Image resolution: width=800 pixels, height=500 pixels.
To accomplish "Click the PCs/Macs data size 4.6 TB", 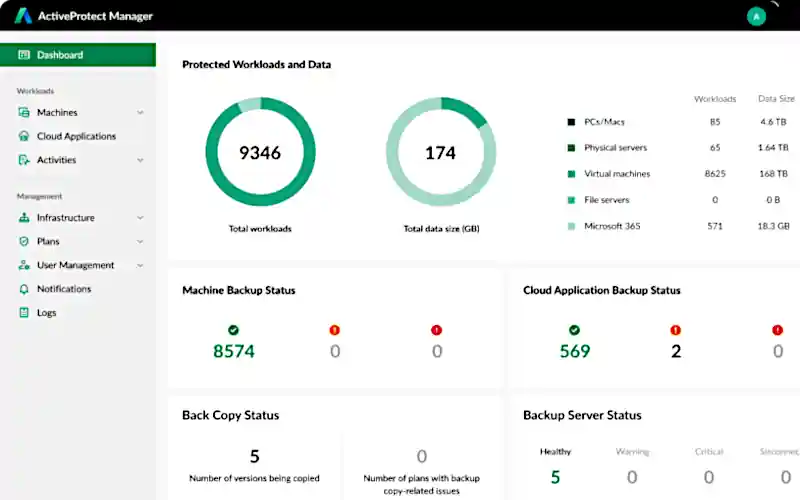I will [x=773, y=122].
